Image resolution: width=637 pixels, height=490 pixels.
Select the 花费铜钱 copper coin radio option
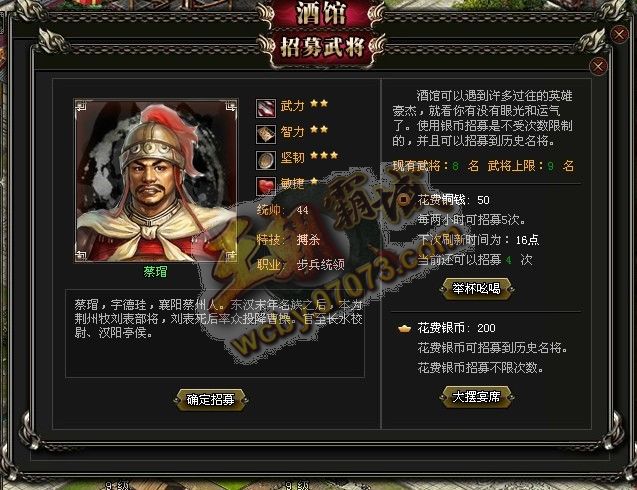coord(404,200)
